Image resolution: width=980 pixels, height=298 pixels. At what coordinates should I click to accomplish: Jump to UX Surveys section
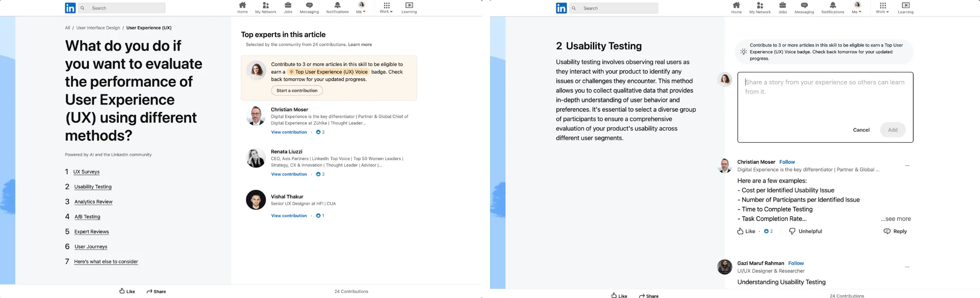(x=86, y=172)
